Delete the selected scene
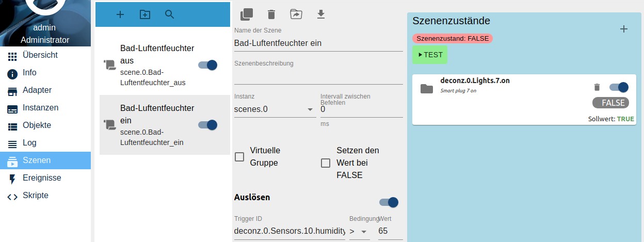This screenshot has height=242, width=644. point(271,14)
